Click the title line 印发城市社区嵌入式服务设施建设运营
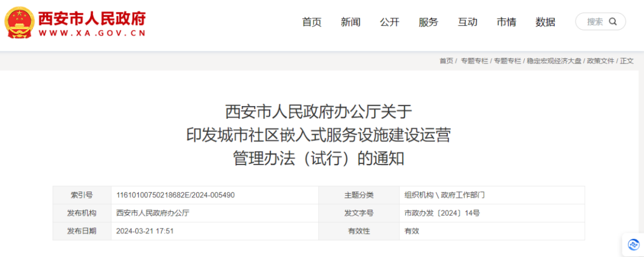Viewport: 644px width, 257px height. (318, 135)
